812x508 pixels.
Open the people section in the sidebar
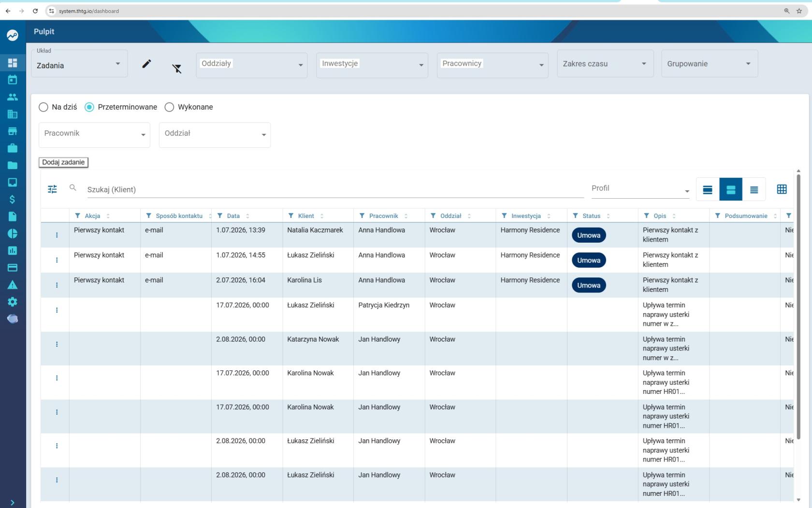pyautogui.click(x=13, y=97)
